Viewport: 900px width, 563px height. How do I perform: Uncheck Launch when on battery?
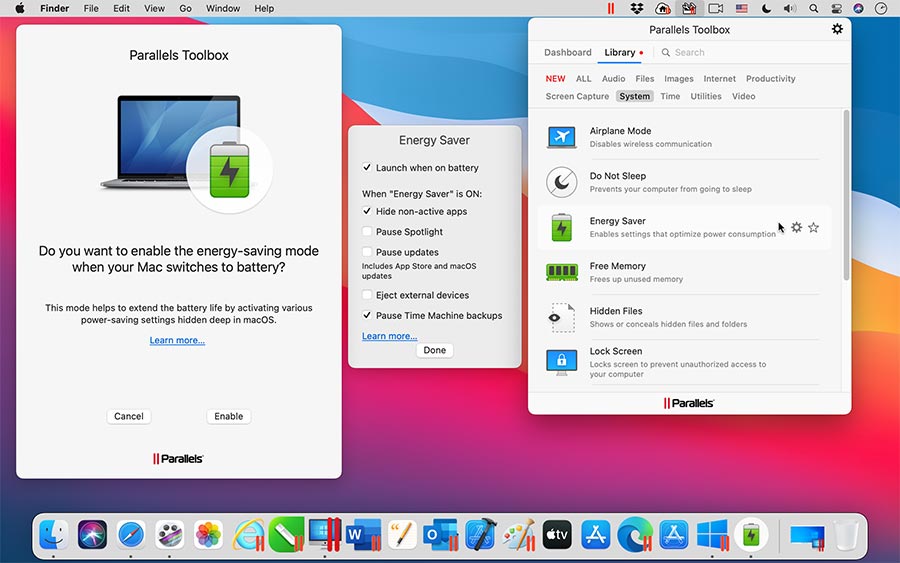tap(367, 168)
